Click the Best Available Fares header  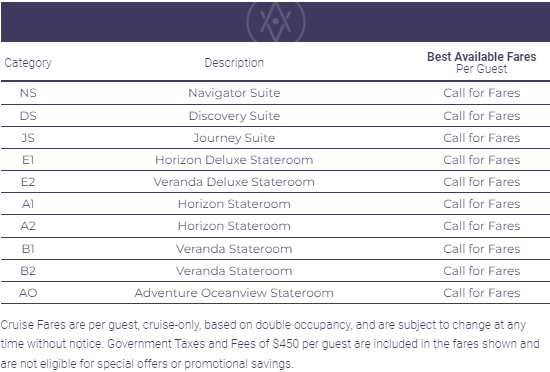pos(481,57)
